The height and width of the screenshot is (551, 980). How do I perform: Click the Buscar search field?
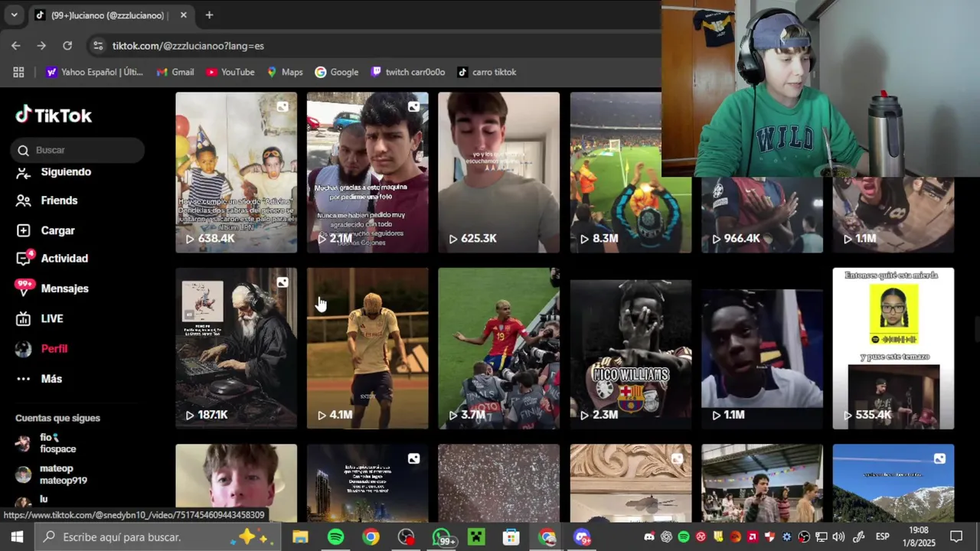pyautogui.click(x=77, y=150)
